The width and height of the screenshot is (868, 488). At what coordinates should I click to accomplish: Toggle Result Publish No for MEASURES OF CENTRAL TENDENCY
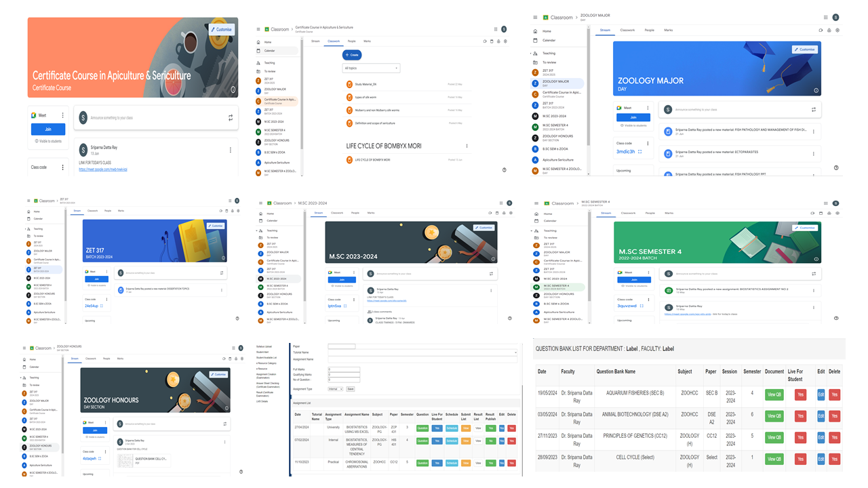click(490, 441)
